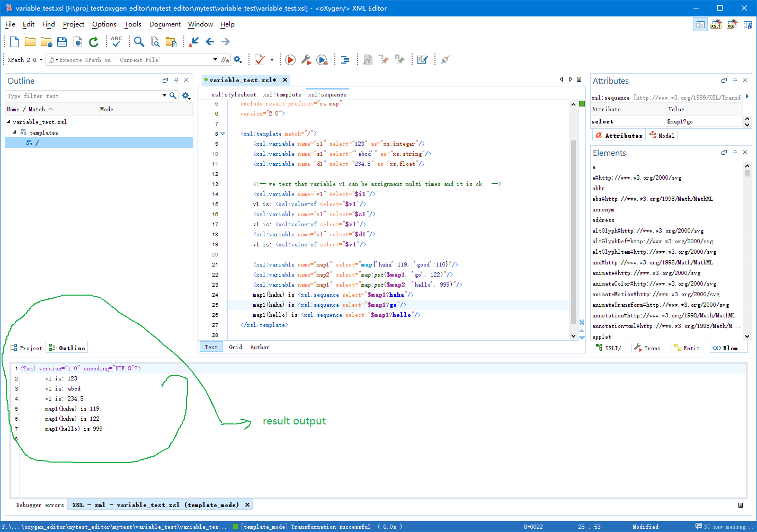Switch to the XSLT Debugger perspective icon
This screenshot has width=757, height=532.
coord(716,24)
